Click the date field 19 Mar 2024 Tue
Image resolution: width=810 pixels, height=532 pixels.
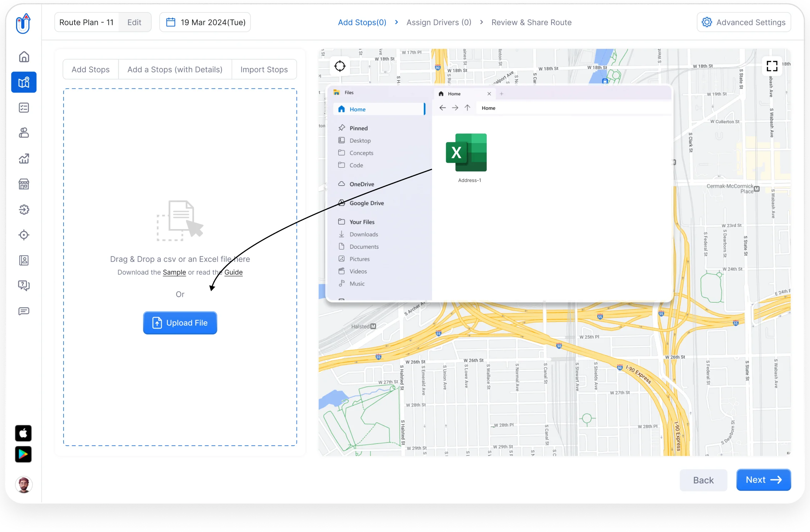click(x=207, y=22)
